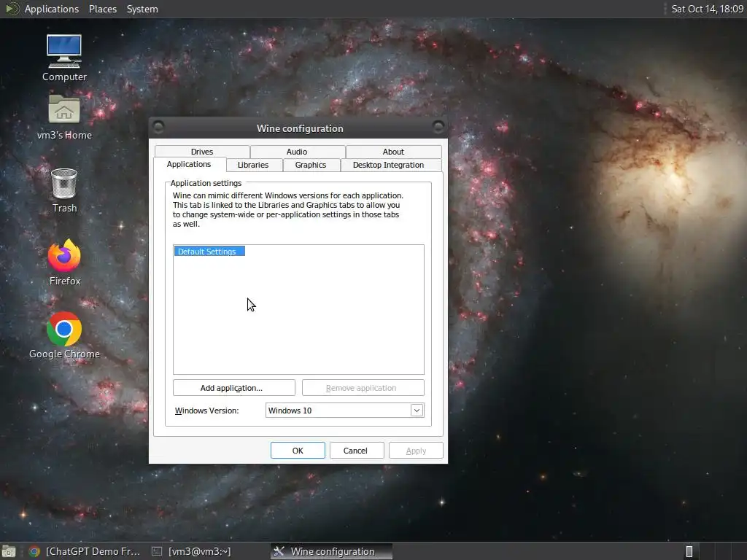This screenshot has height=560, width=747.
Task: Open the Graphics tab
Action: (x=311, y=165)
